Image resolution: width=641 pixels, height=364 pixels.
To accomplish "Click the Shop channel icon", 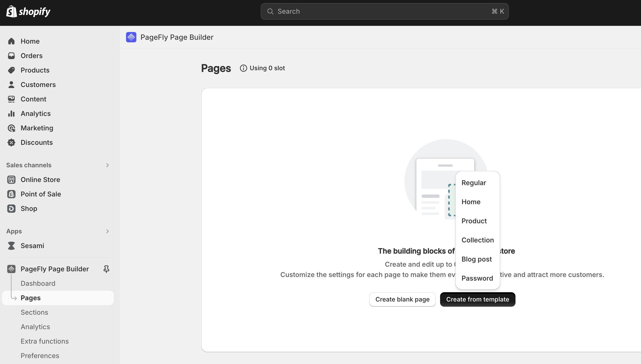I will click(11, 209).
